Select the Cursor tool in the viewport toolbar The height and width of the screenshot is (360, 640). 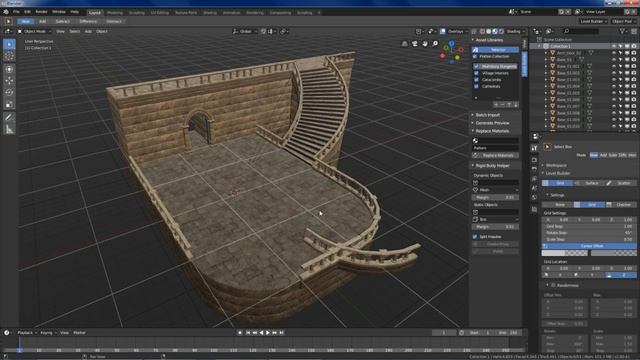pyautogui.click(x=9, y=56)
